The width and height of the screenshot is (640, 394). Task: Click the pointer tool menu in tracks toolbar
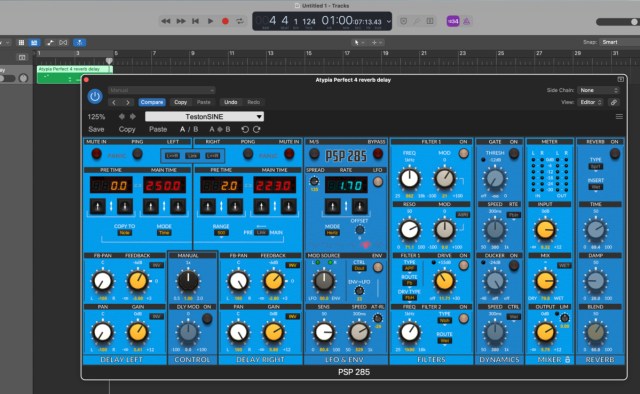(359, 42)
